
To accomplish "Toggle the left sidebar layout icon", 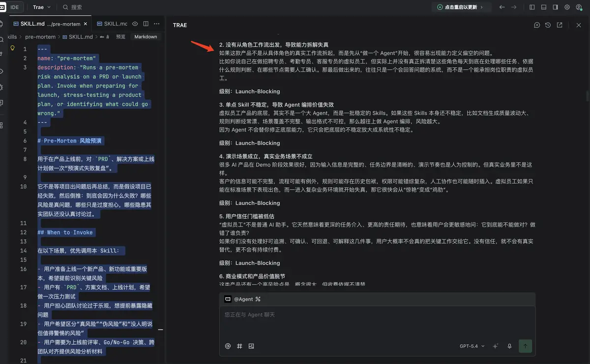I will click(x=532, y=7).
